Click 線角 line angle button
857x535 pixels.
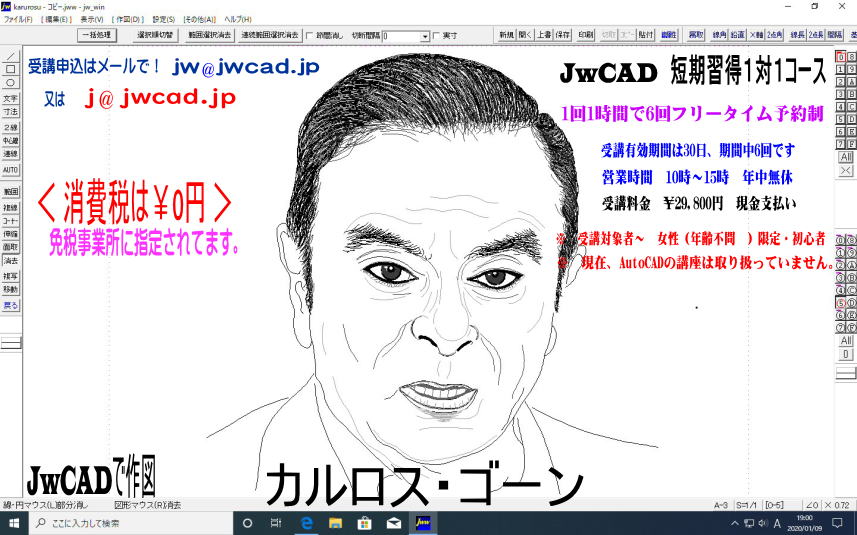tap(719, 35)
